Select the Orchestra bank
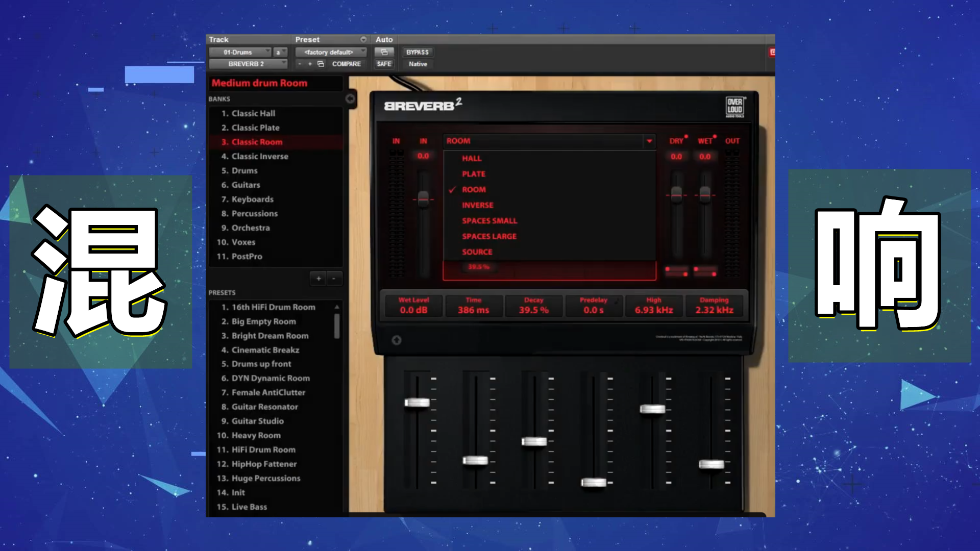This screenshot has height=551, width=980. pos(276,228)
